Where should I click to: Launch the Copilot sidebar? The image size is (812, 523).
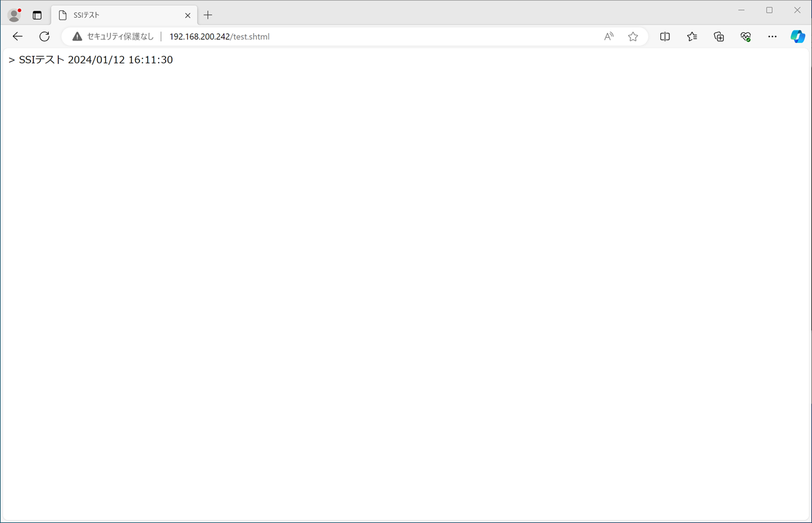[x=797, y=37]
